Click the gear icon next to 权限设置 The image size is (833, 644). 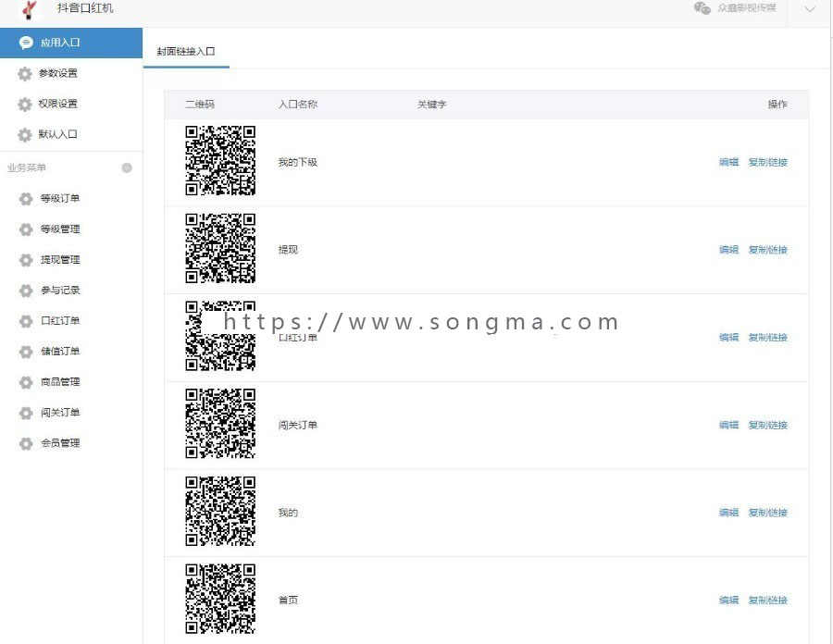click(x=25, y=104)
